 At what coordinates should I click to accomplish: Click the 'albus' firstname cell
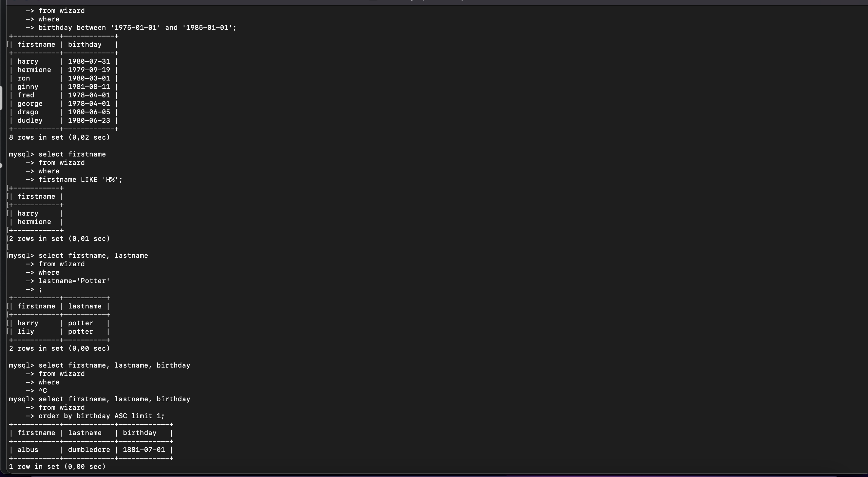[28, 450]
